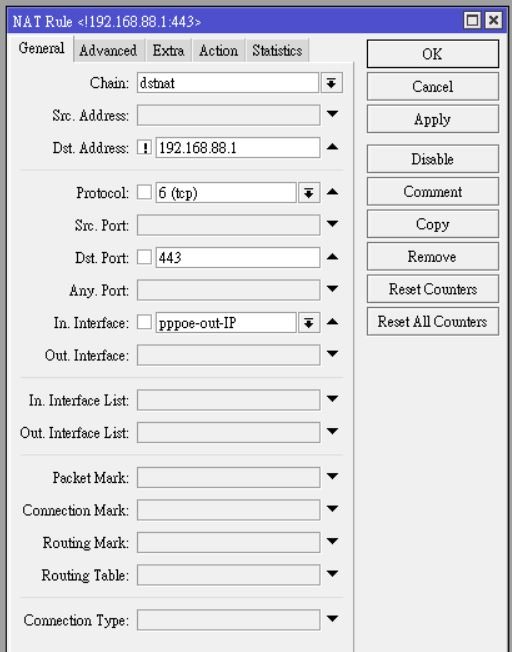Collapse the Dst. Address field
Image resolution: width=512 pixels, height=652 pixels.
click(332, 146)
